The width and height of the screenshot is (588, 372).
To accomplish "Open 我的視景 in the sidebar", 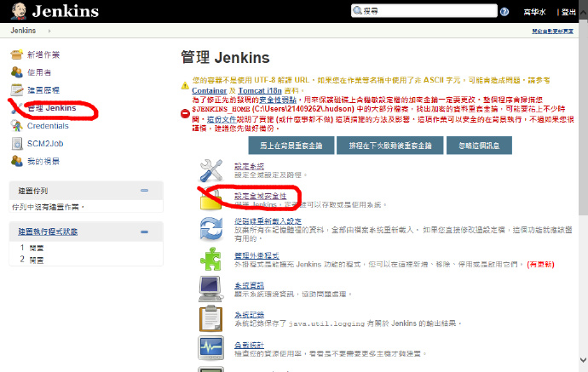I will 43,161.
